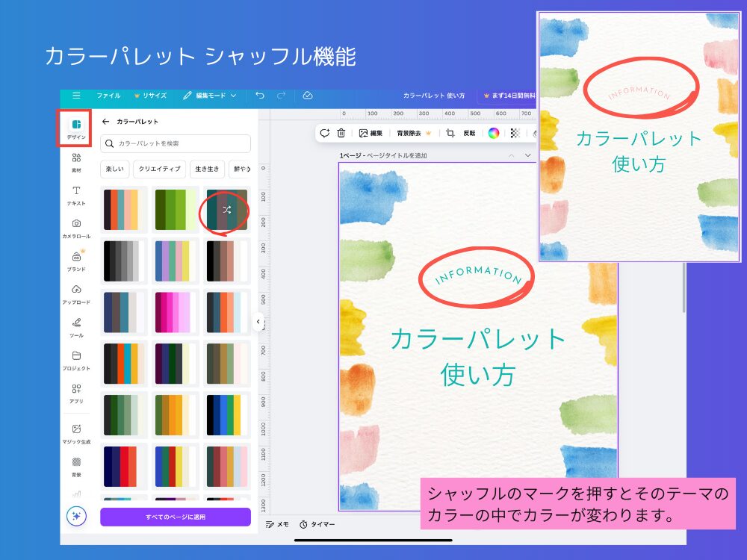
Task: Click the crop icon in floating toolbar
Action: pos(450,133)
